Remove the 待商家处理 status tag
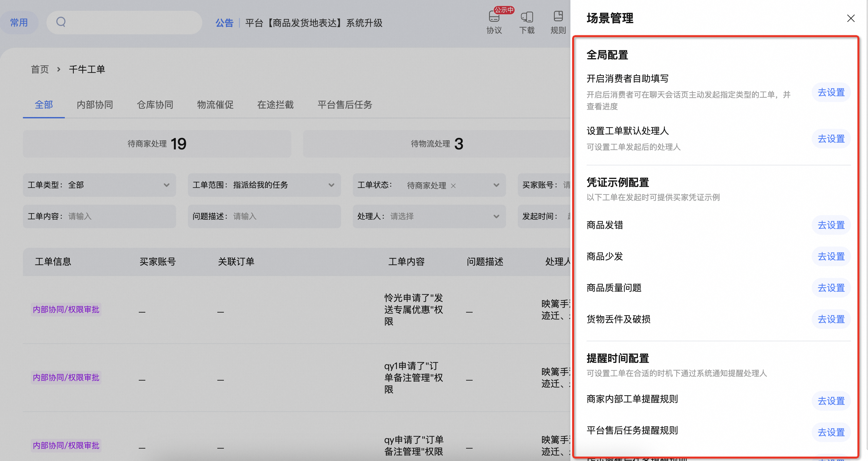The height and width of the screenshot is (461, 868). pos(453,186)
